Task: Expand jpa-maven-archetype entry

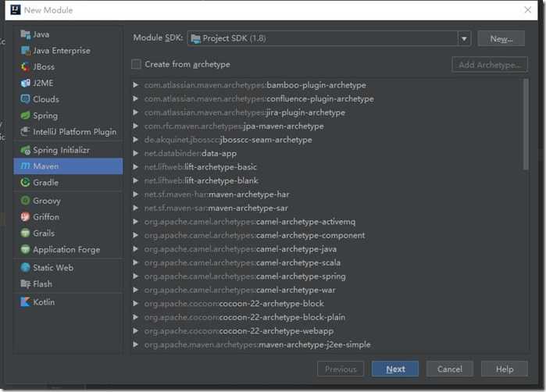Action: pos(135,126)
